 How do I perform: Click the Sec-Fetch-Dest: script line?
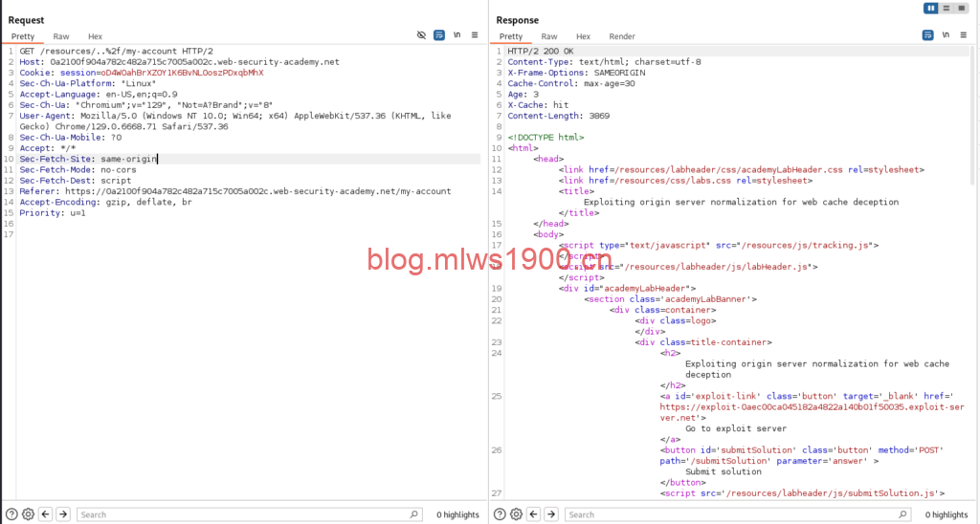tap(75, 181)
